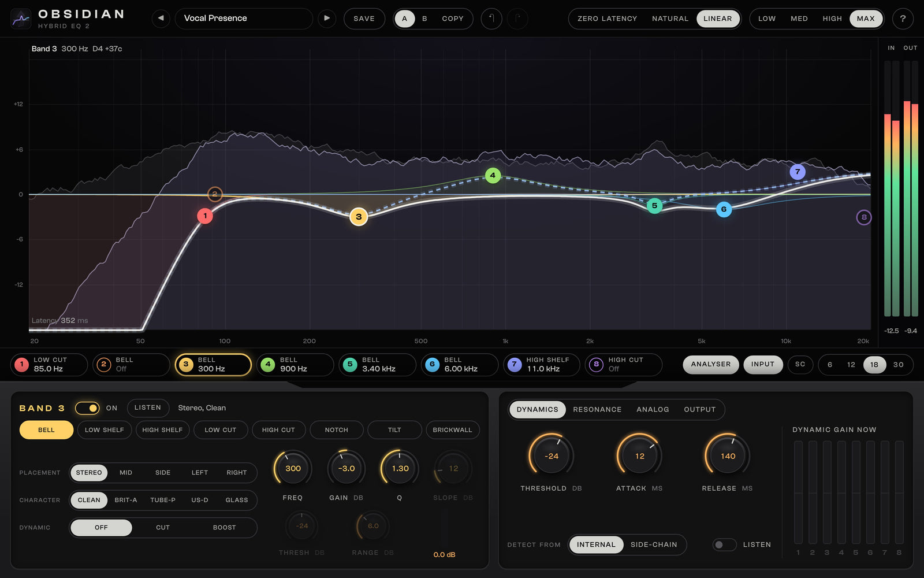This screenshot has height=578, width=924.
Task: Go to previous preset arrow
Action: [161, 18]
